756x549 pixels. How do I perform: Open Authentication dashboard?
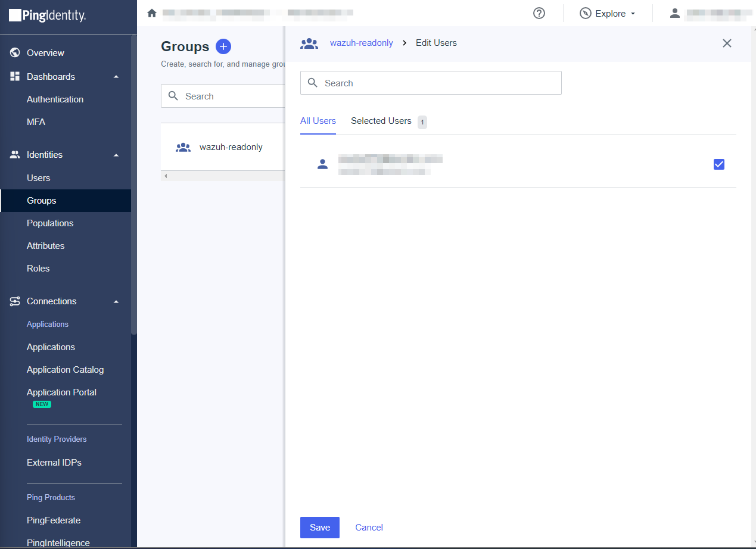55,99
